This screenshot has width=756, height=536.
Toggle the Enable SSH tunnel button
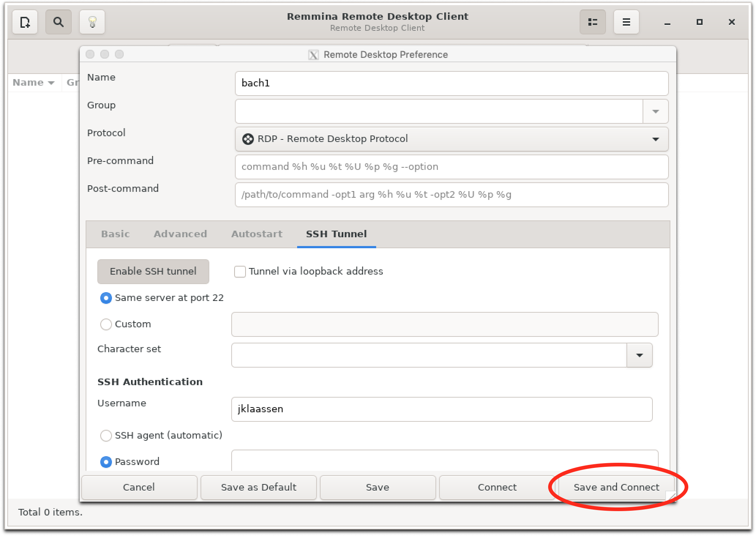pos(153,272)
